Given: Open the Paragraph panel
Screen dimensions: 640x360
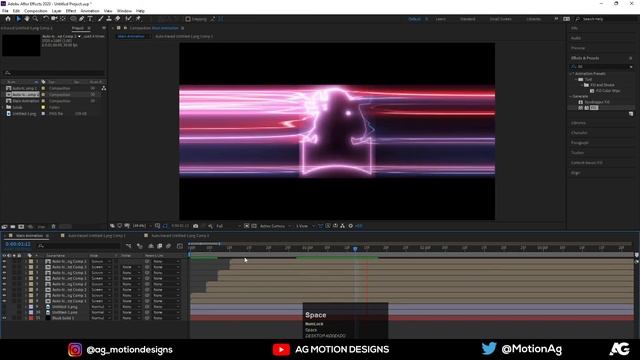Looking at the screenshot, I should coord(580,143).
